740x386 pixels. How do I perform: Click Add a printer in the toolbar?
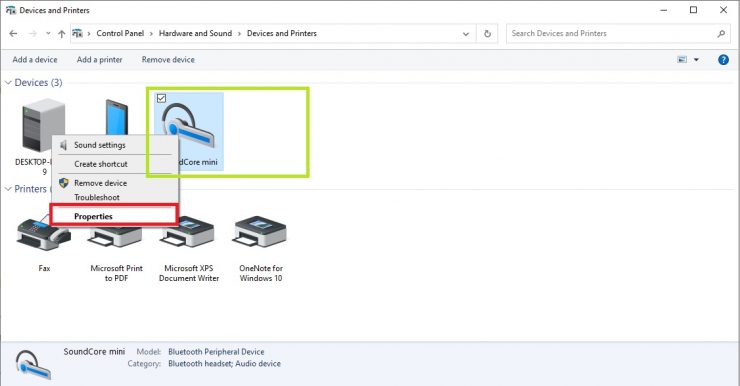coord(100,59)
